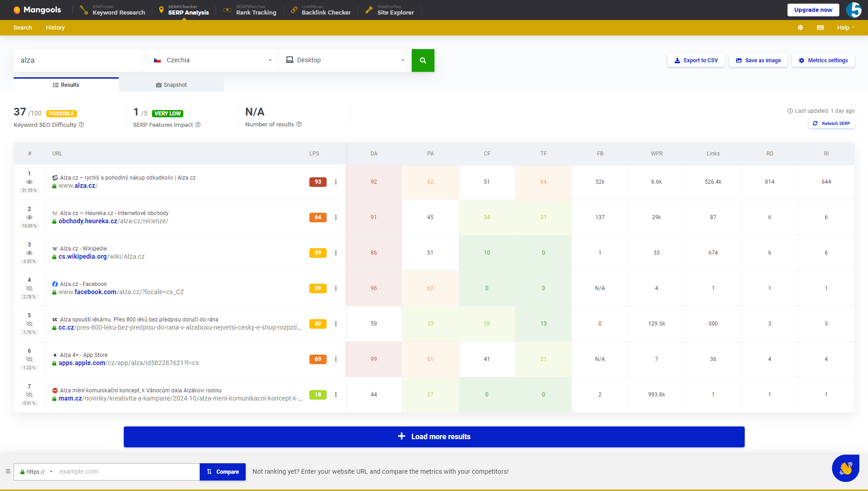
Task: Click the DA column header
Action: click(374, 154)
